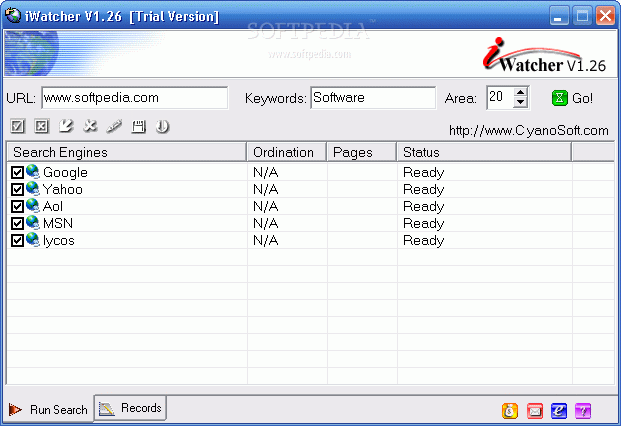Click the globe icon beside lycos

pyautogui.click(x=33, y=240)
